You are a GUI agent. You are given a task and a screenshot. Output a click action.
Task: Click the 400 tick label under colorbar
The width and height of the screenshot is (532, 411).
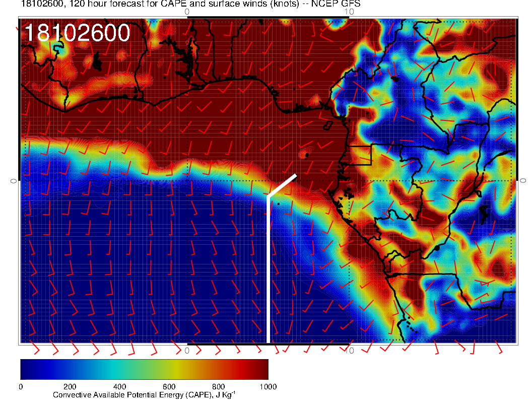[x=119, y=387]
